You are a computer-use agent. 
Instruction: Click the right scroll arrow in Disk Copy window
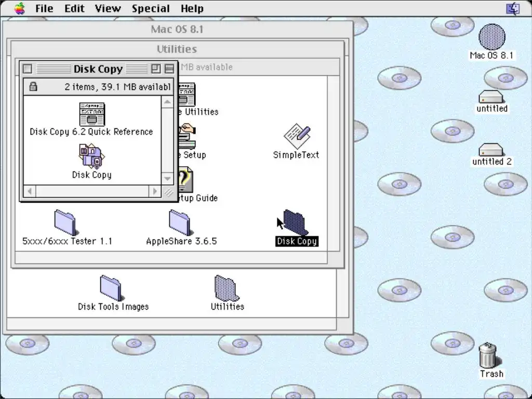click(155, 191)
